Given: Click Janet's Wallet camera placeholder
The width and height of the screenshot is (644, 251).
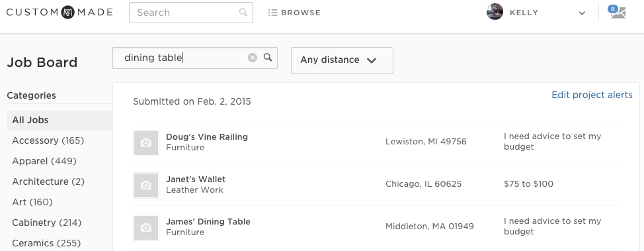Looking at the screenshot, I should [x=146, y=185].
